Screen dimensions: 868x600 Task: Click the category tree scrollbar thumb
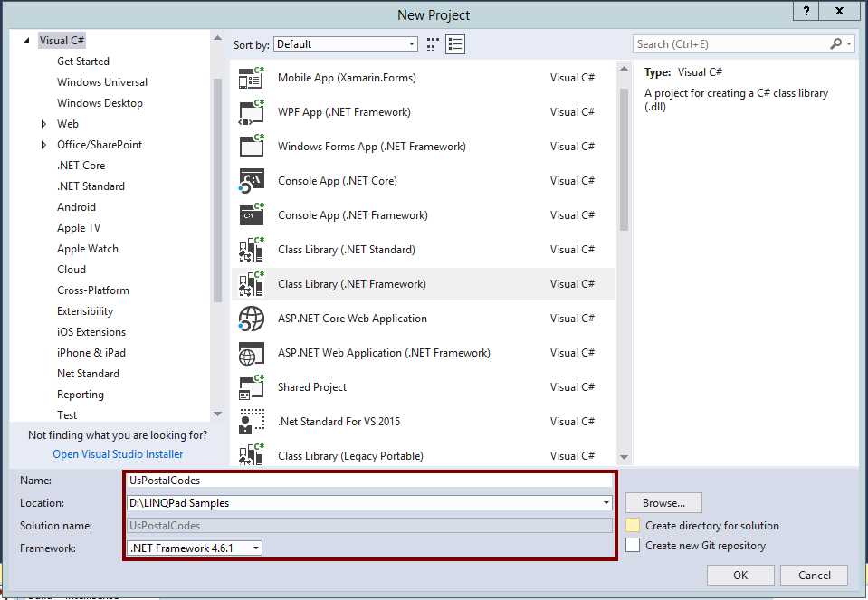[x=217, y=190]
